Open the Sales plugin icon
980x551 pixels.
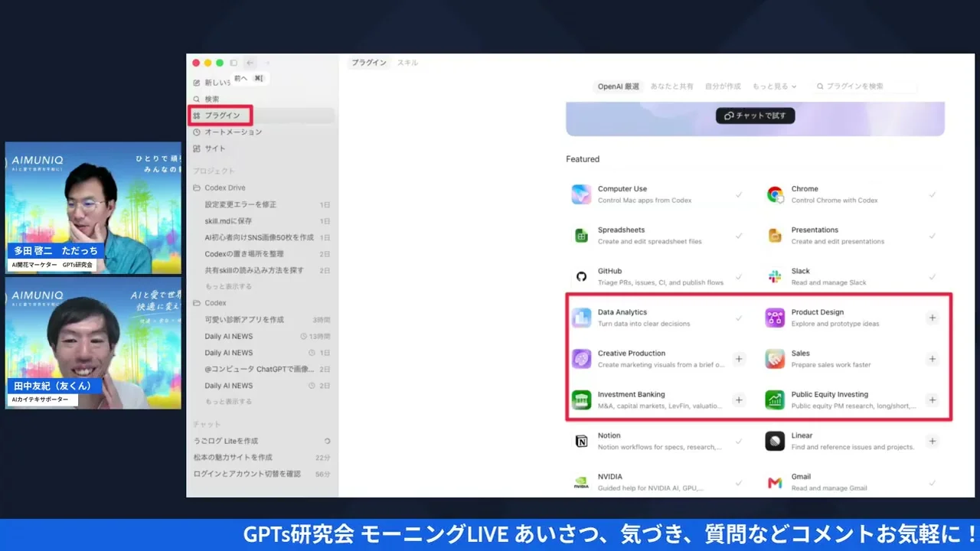click(x=775, y=359)
